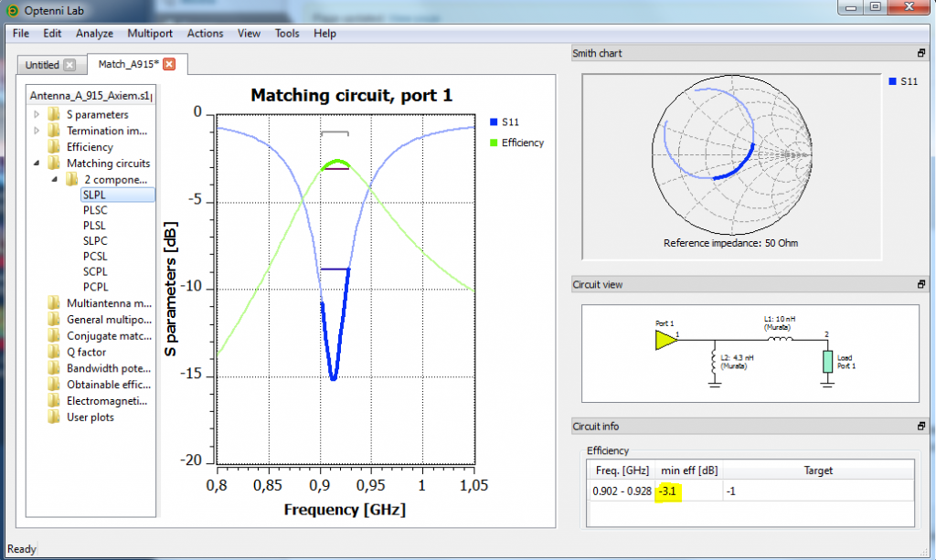Click the highlighted -3.1 efficiency value
Viewport: 936px width, 560px height.
668,491
